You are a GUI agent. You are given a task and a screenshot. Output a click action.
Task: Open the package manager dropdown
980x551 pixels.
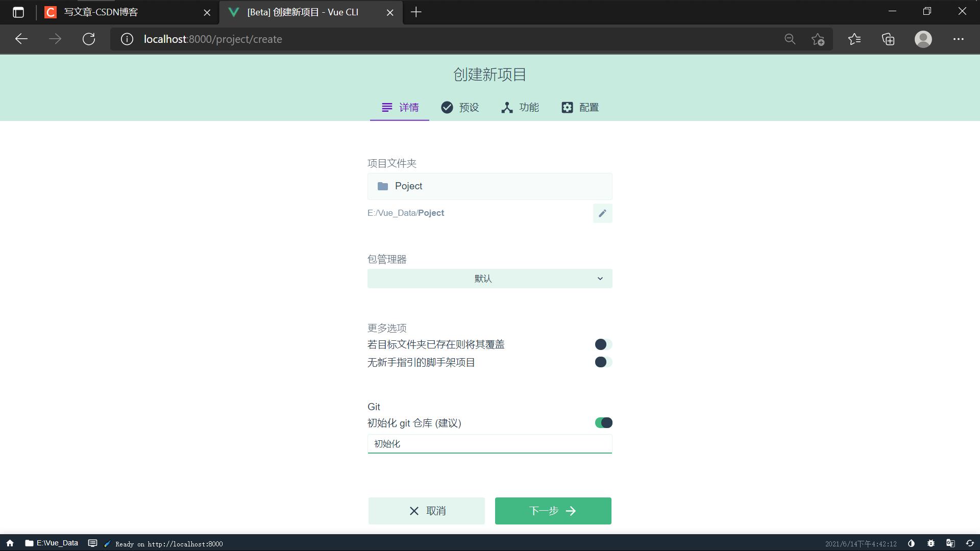coord(489,279)
